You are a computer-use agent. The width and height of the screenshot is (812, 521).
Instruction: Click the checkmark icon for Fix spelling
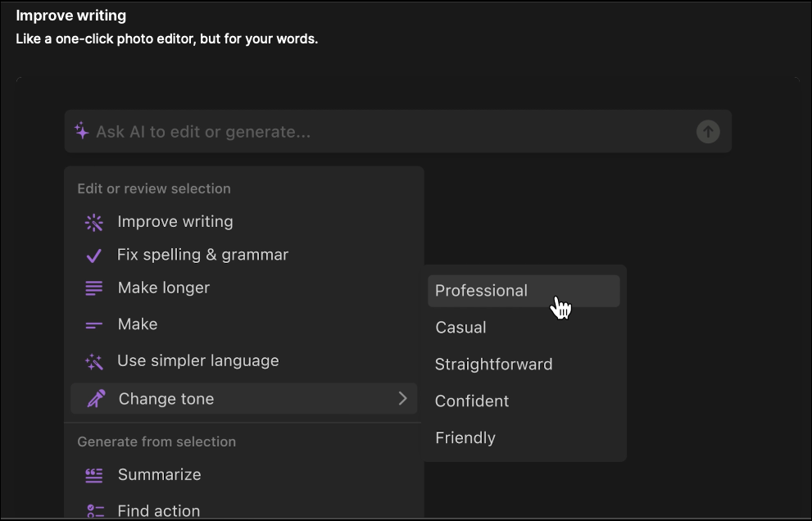[x=93, y=256]
